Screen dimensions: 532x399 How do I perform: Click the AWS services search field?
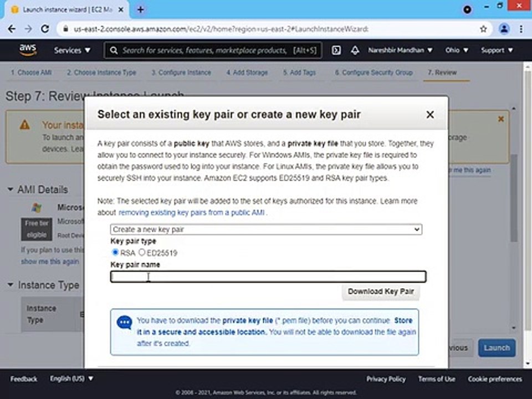[x=213, y=50]
